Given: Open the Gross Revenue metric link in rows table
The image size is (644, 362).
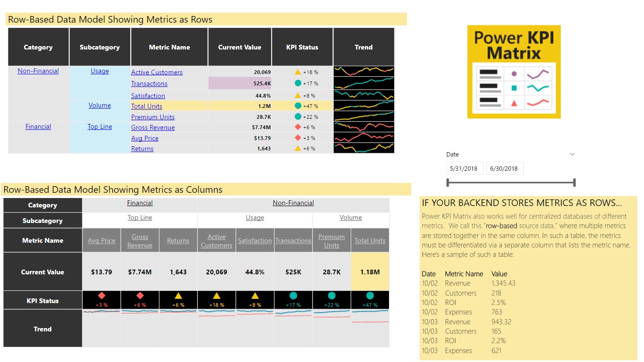Looking at the screenshot, I should (153, 127).
